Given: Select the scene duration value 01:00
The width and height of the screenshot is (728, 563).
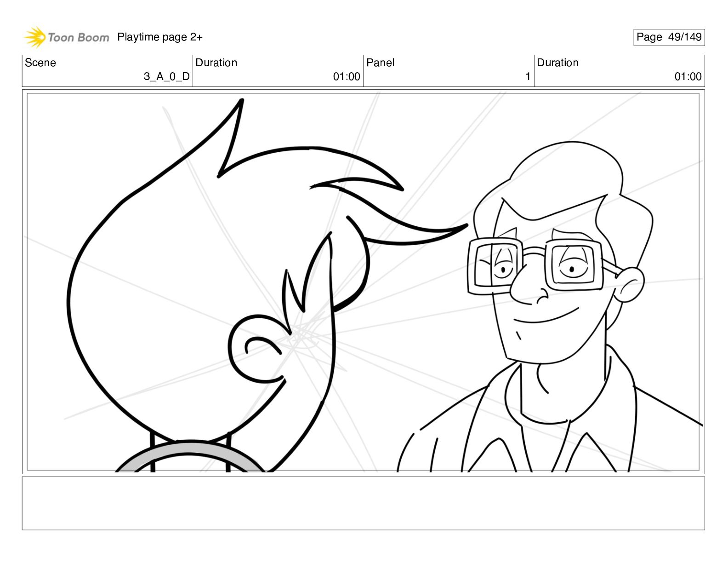Looking at the screenshot, I should pyautogui.click(x=347, y=77).
